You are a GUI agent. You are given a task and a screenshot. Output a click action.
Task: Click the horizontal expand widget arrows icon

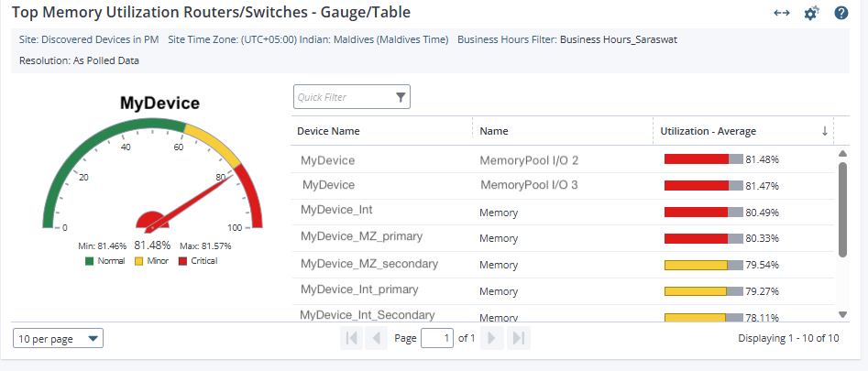tap(782, 13)
